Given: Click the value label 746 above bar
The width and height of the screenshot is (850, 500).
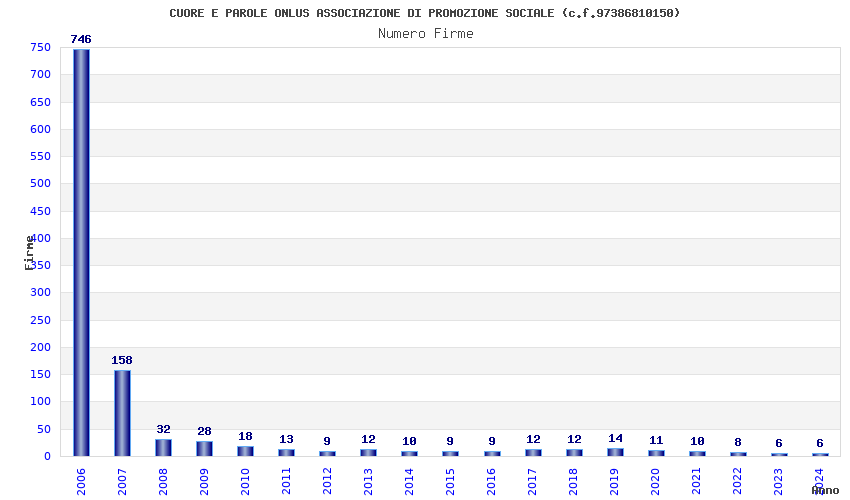Looking at the screenshot, I should [81, 39].
